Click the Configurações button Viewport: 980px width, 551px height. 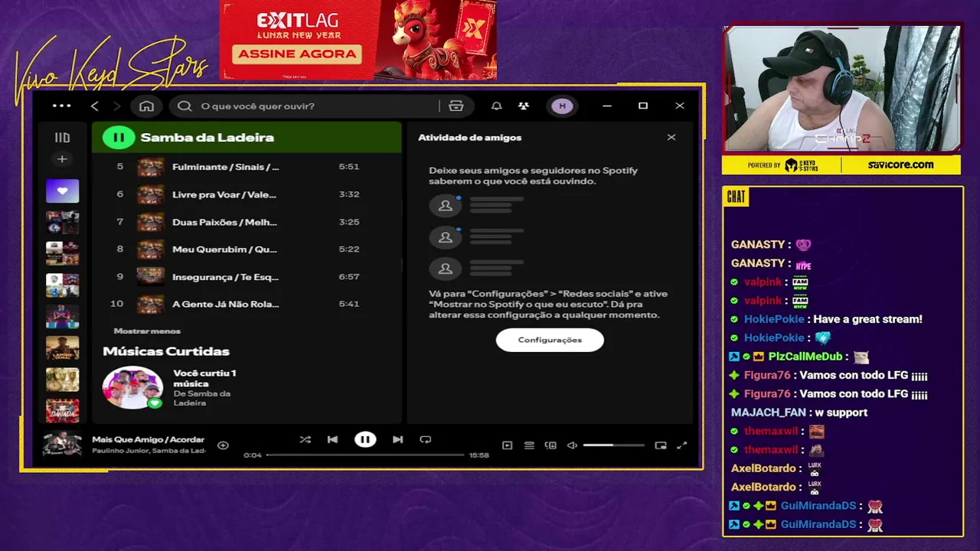point(550,340)
